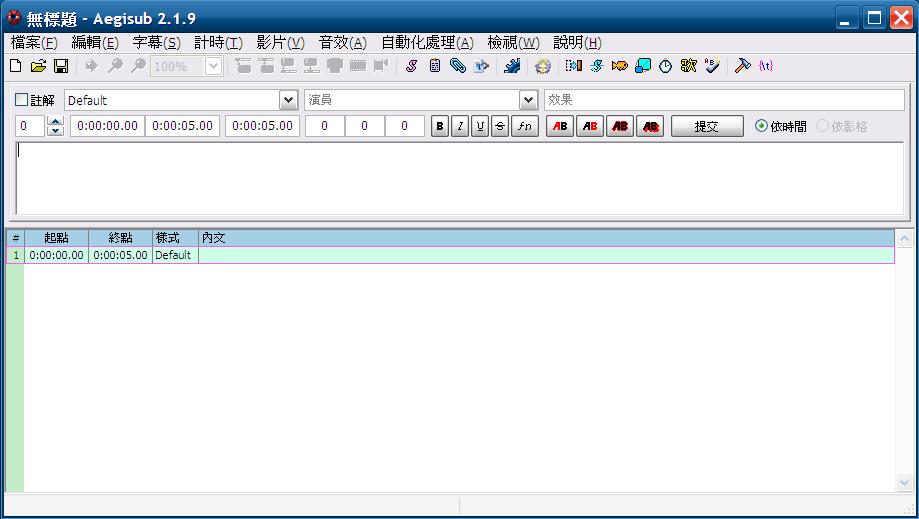Pick outline color with third AB button
Viewport: 919px width, 519px height.
coord(620,126)
